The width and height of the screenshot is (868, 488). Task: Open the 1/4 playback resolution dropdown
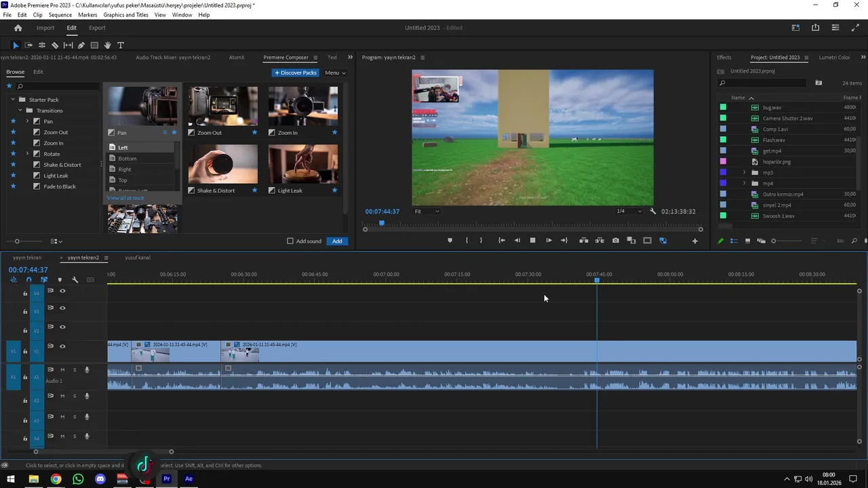[628, 211]
